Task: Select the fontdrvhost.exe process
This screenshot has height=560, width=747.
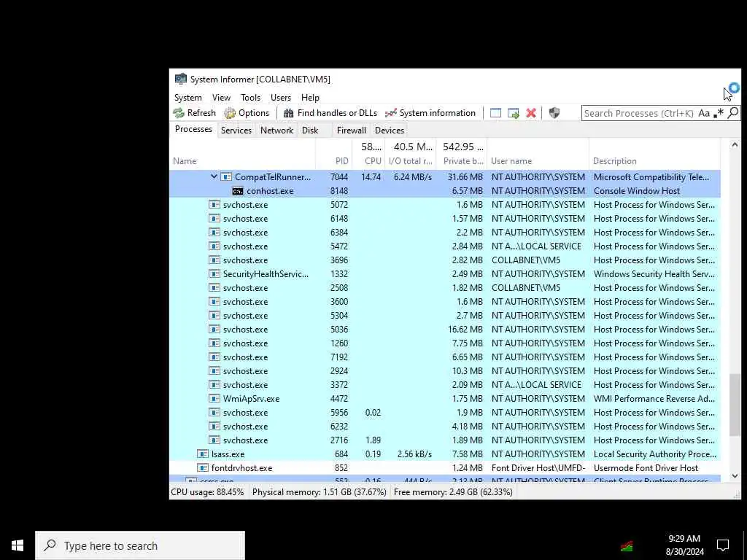Action: pyautogui.click(x=445, y=468)
